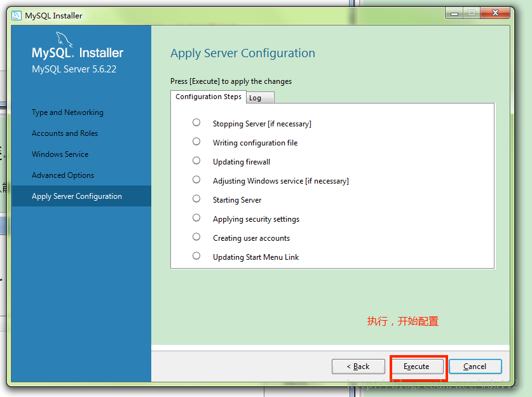Close the MySQL Installer window

[x=495, y=13]
